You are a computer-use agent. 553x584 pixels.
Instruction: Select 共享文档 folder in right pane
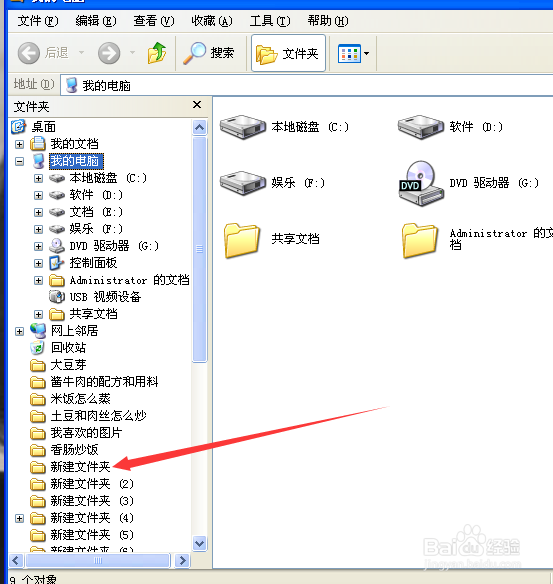(x=271, y=240)
